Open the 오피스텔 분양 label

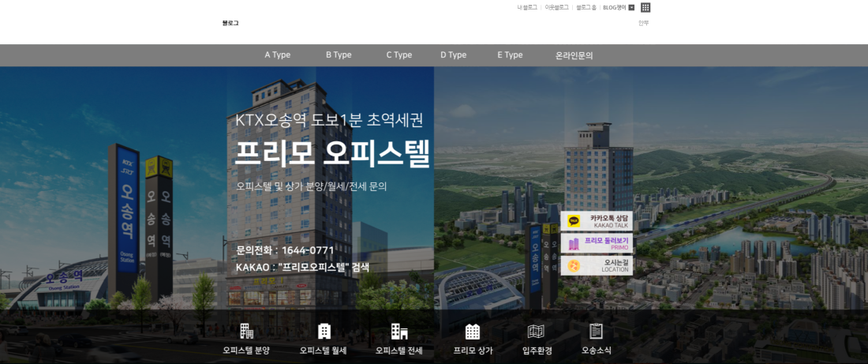[x=246, y=351]
